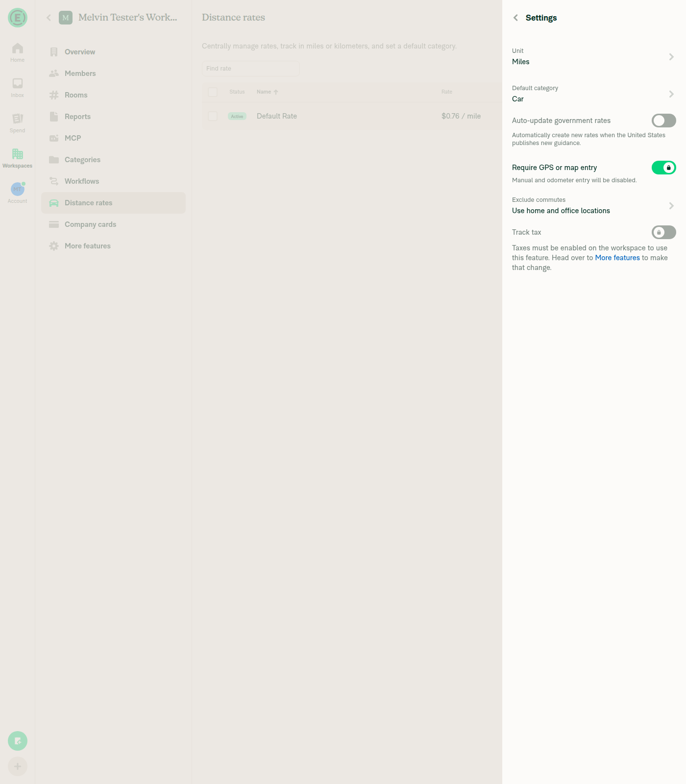Open the Unit chevron
This screenshot has height=784, width=686.
[x=671, y=57]
